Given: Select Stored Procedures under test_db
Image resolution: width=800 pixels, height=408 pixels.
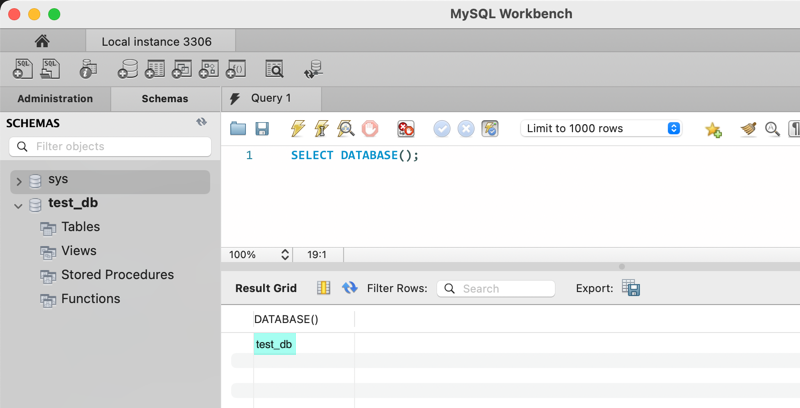Looking at the screenshot, I should pos(117,275).
